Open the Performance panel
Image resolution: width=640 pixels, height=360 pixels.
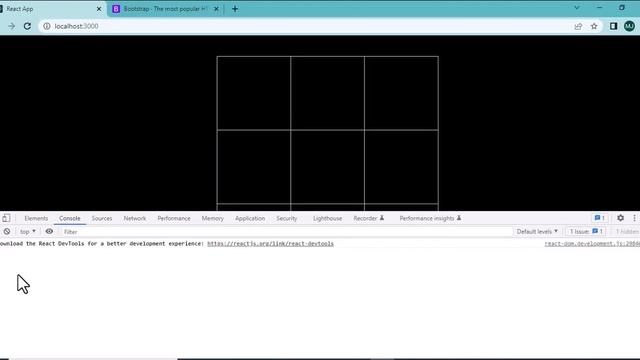pyautogui.click(x=174, y=218)
